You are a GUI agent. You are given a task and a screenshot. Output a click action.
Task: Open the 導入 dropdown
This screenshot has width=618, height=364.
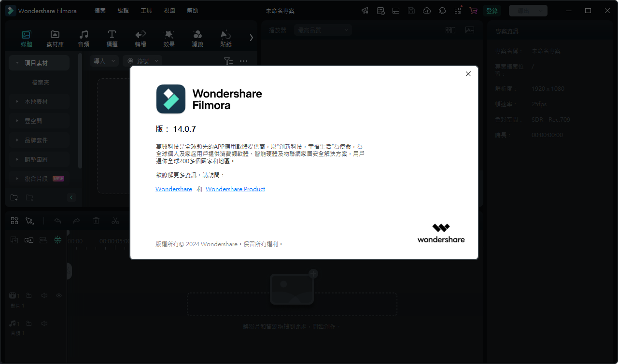(104, 61)
